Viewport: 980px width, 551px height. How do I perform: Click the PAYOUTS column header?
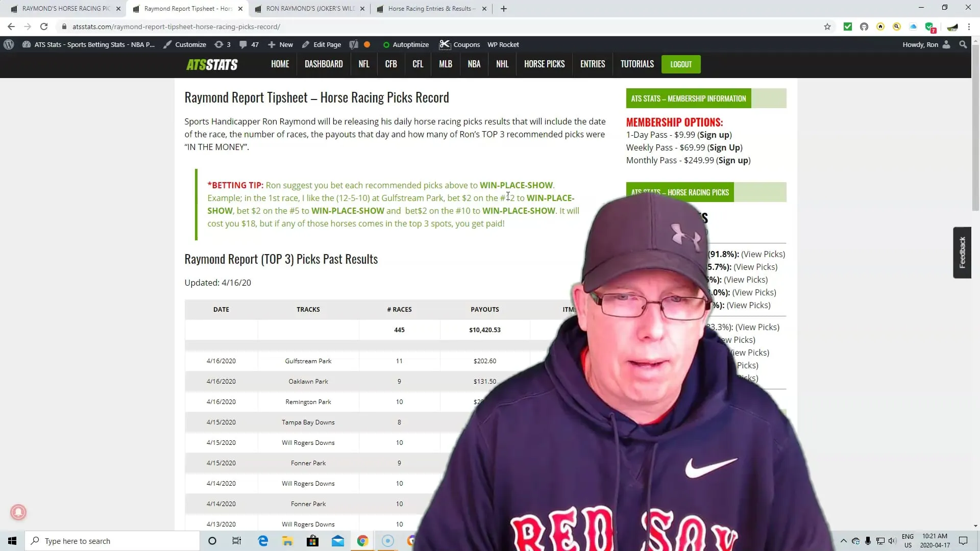[485, 310]
